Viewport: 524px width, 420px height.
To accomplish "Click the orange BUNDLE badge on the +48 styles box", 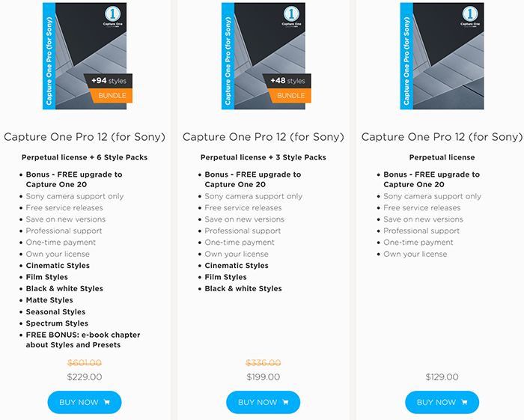I will [x=290, y=96].
